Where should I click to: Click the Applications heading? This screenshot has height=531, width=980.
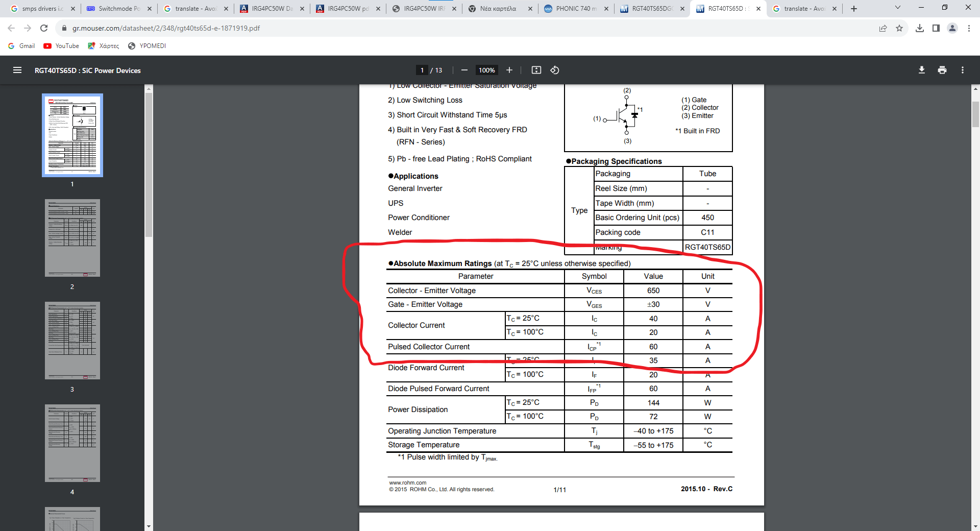413,176
